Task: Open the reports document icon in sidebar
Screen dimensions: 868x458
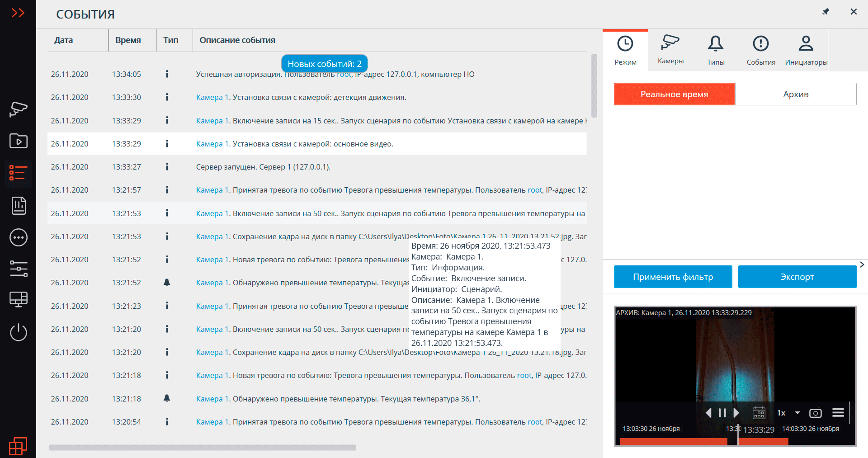Action: pyautogui.click(x=19, y=206)
